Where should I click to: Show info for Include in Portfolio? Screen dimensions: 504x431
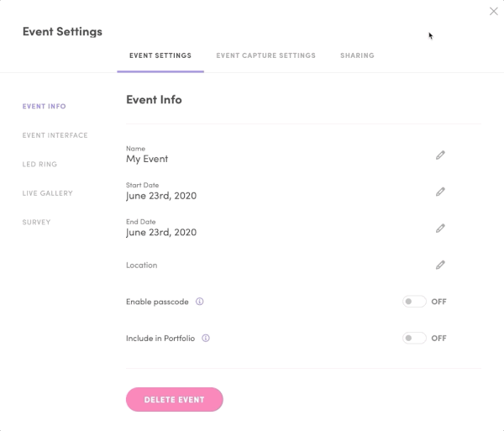tap(206, 338)
